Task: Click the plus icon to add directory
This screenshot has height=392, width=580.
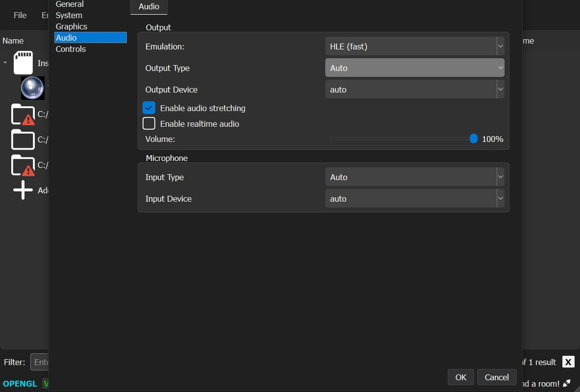Action: point(24,190)
